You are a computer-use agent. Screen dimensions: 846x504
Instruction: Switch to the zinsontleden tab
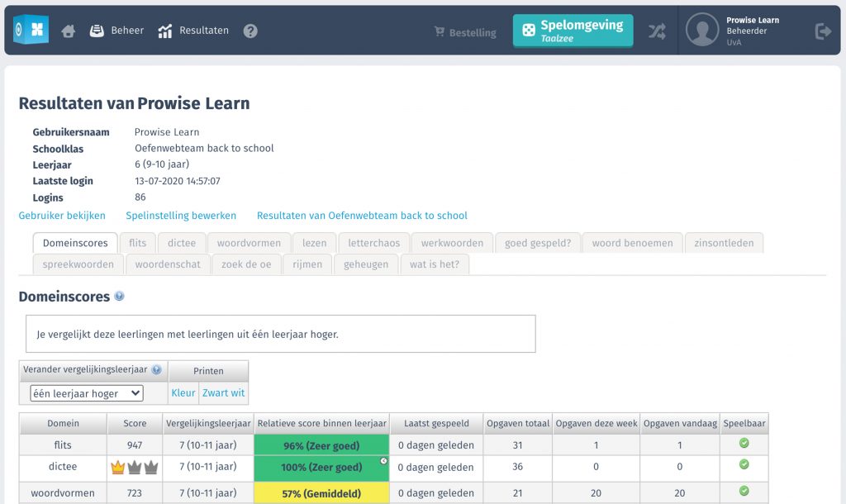point(724,243)
